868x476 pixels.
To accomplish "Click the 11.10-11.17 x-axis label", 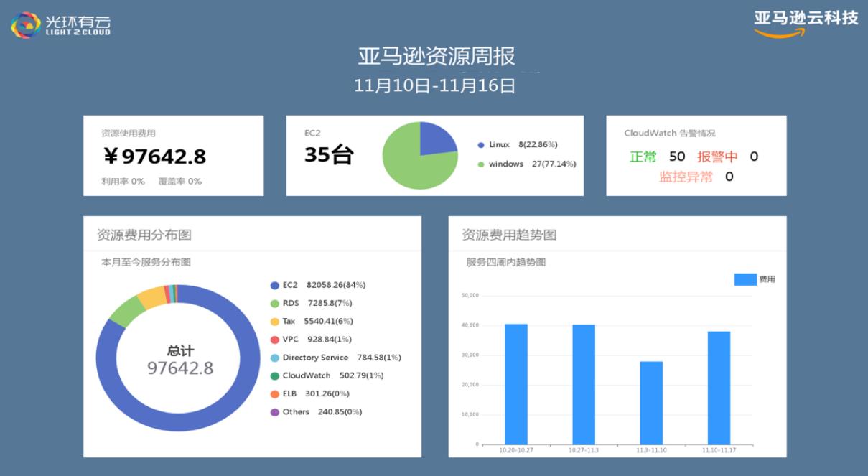I will tap(719, 451).
